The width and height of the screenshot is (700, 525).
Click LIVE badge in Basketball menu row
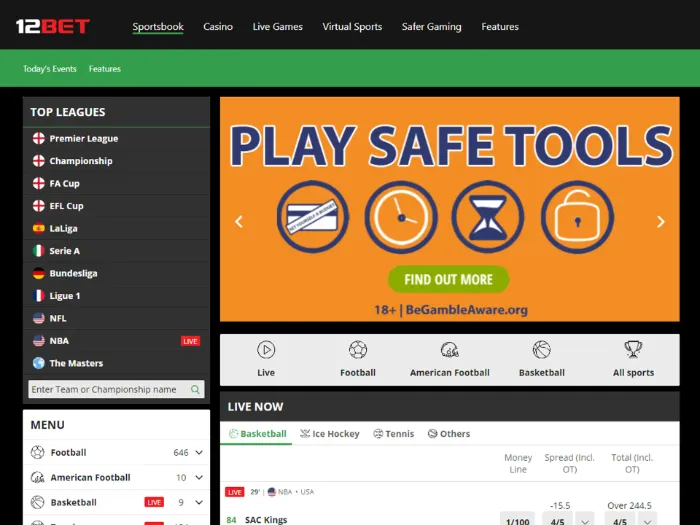pos(154,502)
